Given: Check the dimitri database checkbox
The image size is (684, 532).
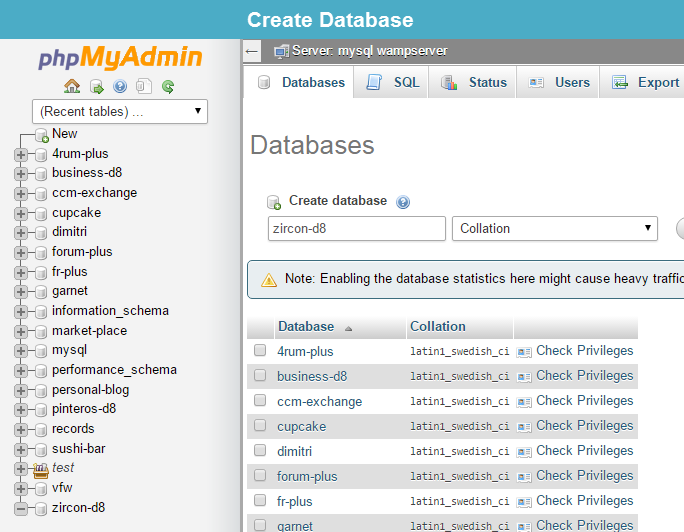Looking at the screenshot, I should pyautogui.click(x=260, y=450).
